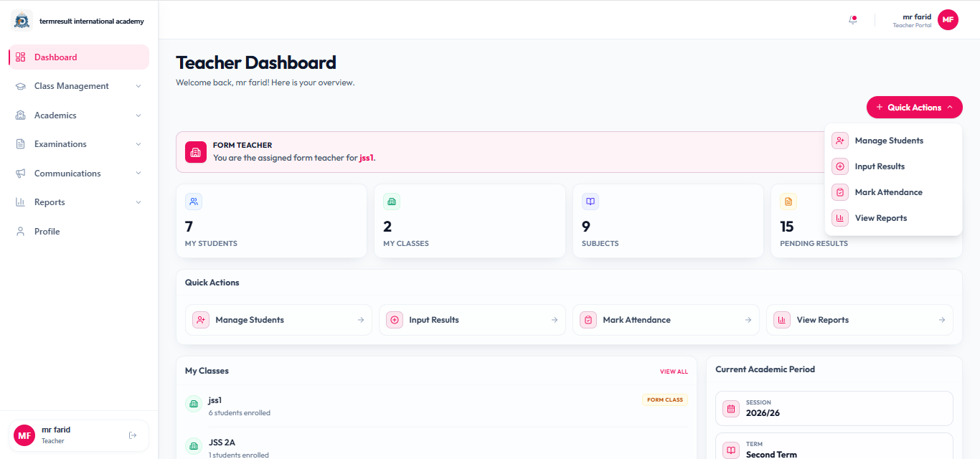Click the Mark Attendance clipboard icon in dropdown
The image size is (980, 459).
coord(840,192)
